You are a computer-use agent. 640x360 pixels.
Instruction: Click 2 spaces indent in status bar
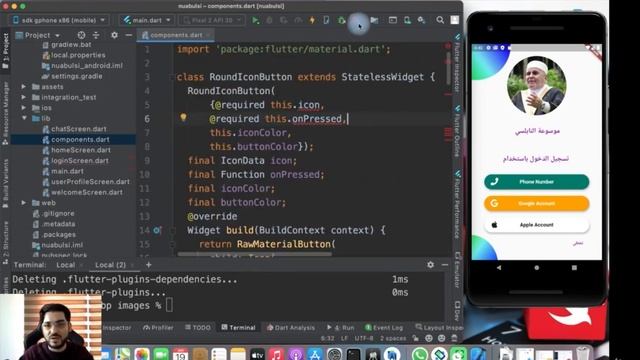[x=393, y=338]
